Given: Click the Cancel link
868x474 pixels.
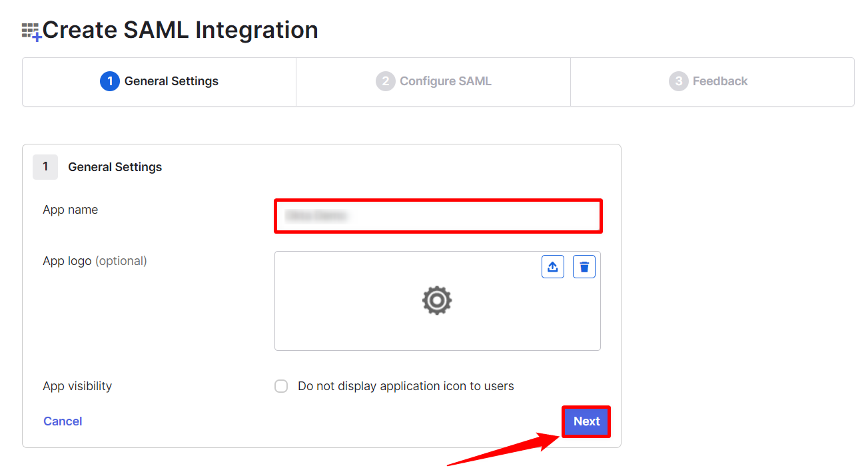Looking at the screenshot, I should (x=63, y=421).
